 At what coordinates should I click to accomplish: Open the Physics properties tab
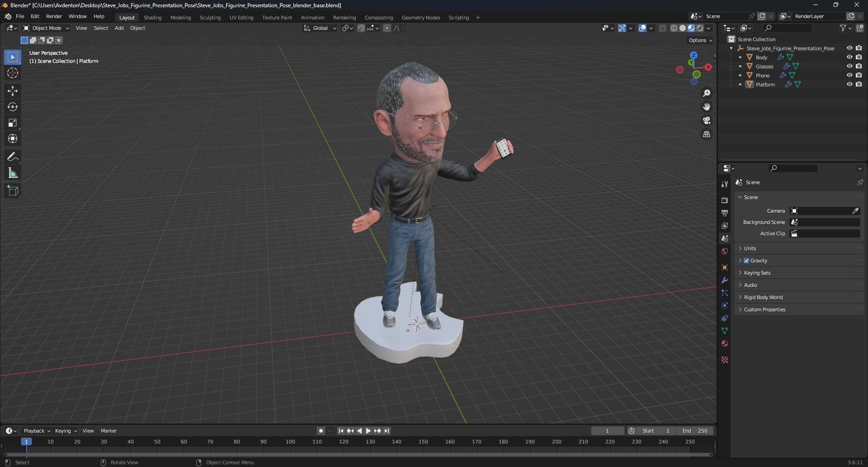tap(725, 305)
